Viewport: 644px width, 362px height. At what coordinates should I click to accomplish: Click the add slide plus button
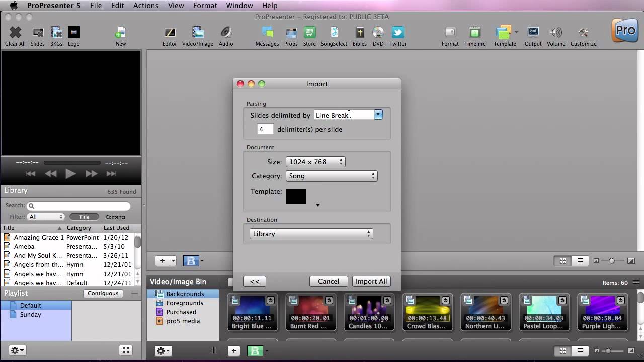pyautogui.click(x=163, y=260)
